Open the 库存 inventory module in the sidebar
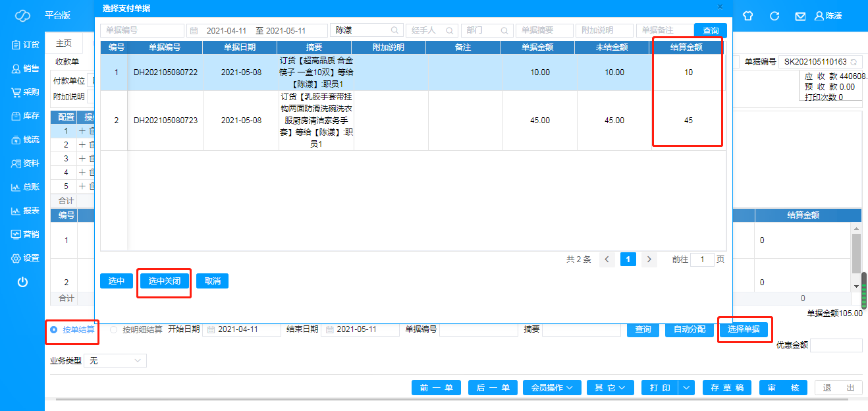 (25, 116)
